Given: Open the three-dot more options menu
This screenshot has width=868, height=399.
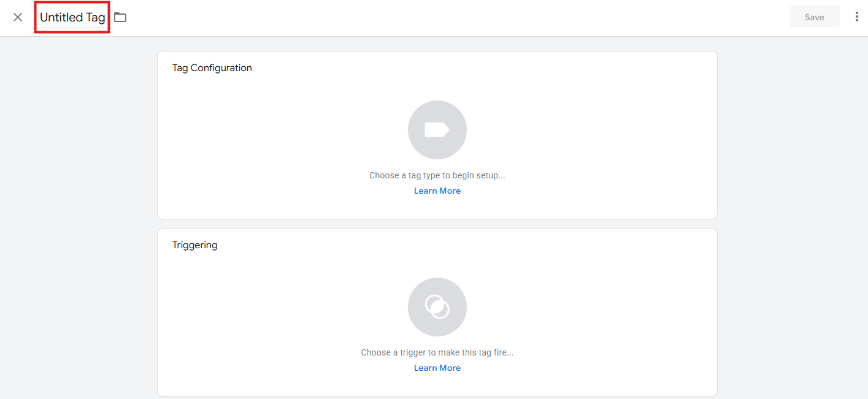Looking at the screenshot, I should point(857,17).
